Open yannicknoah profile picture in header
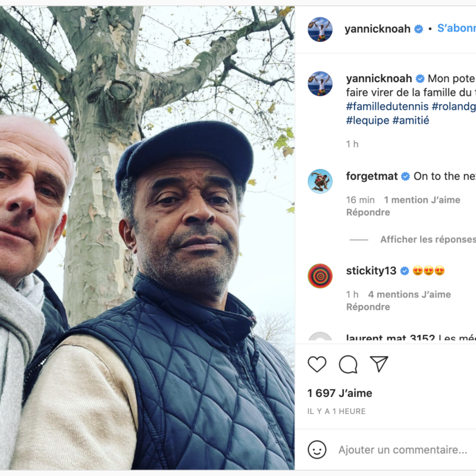The height and width of the screenshot is (476, 476). [320, 29]
